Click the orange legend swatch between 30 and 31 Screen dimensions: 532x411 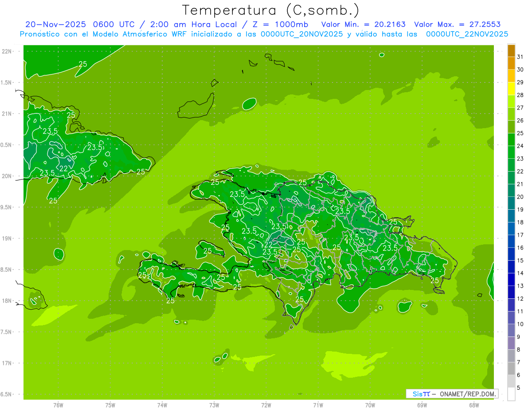click(511, 63)
